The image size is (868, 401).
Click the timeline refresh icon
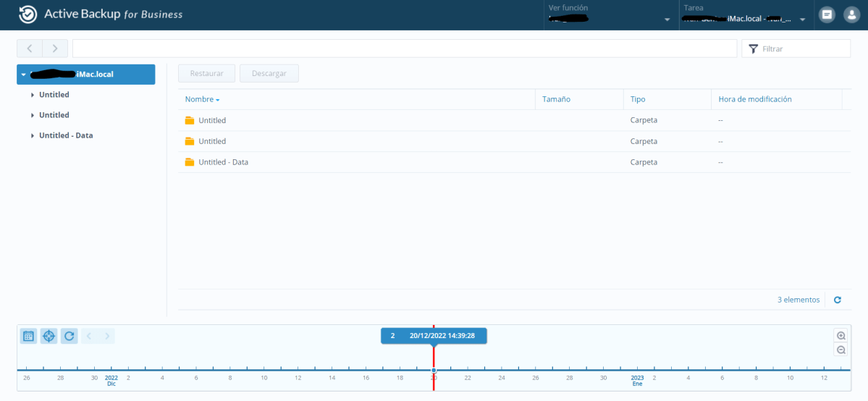click(x=69, y=336)
